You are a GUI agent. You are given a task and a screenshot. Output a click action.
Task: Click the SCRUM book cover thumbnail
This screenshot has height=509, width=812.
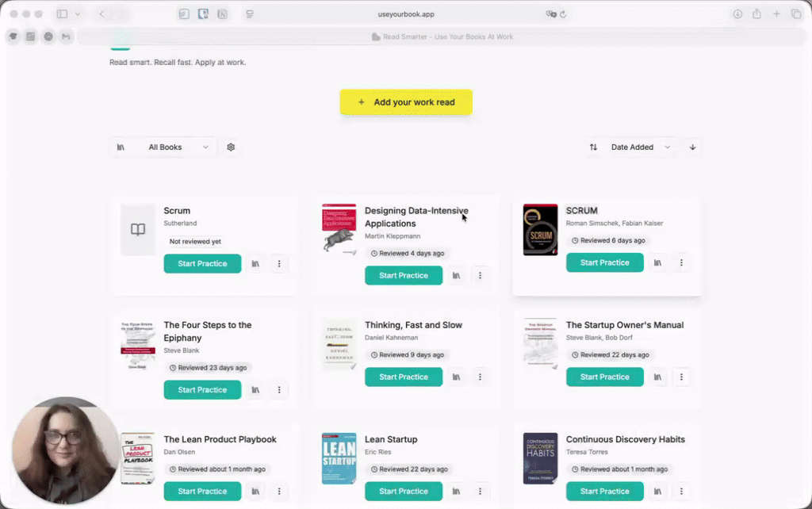tap(540, 229)
